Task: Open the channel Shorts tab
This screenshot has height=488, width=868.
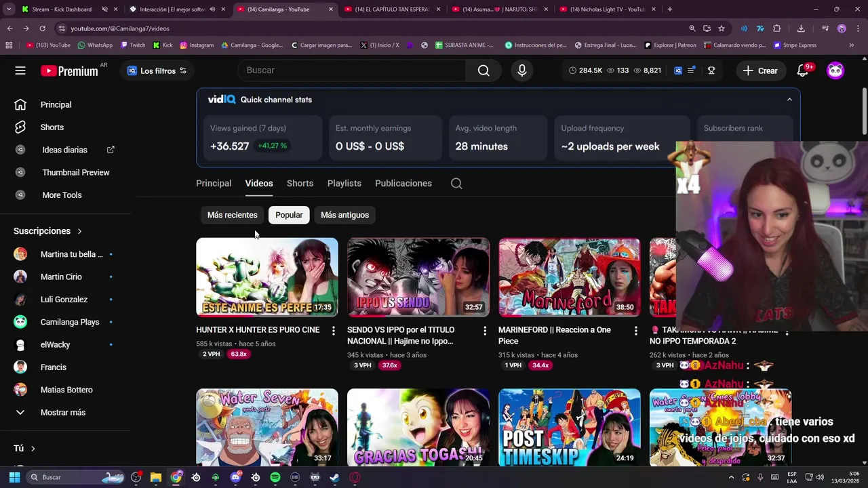Action: click(300, 183)
